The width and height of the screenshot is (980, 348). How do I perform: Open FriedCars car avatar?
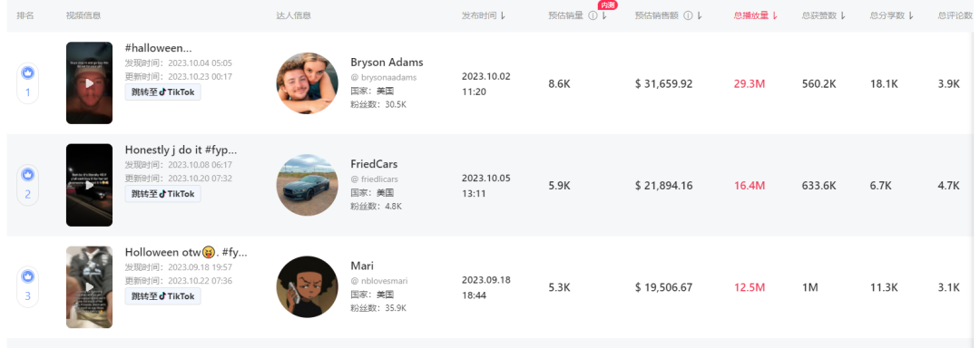tap(307, 185)
